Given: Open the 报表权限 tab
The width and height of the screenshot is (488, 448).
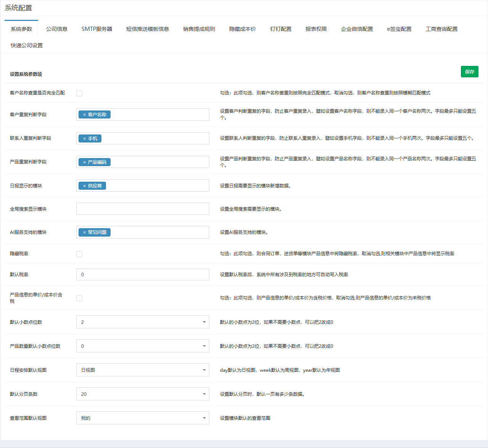Looking at the screenshot, I should 316,29.
